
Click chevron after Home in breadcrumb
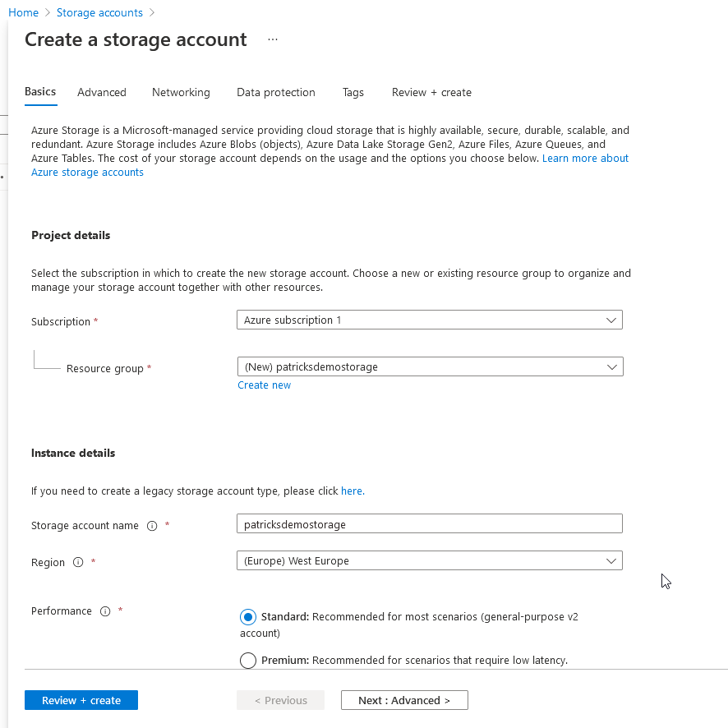(48, 12)
